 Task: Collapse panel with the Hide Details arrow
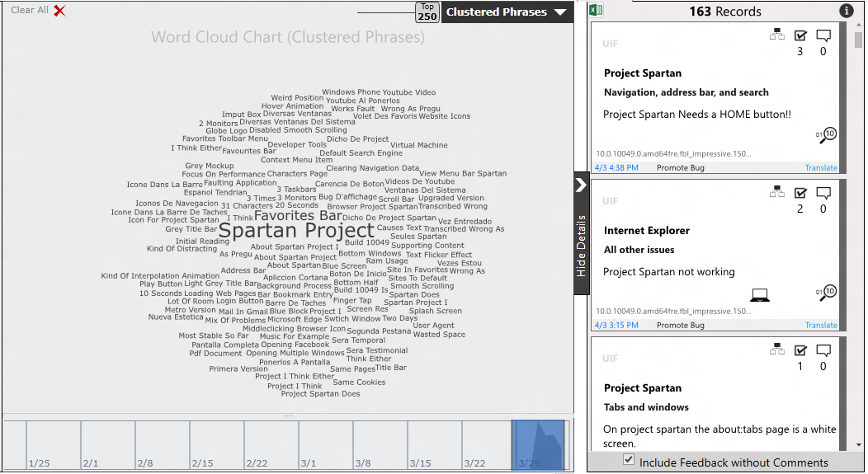(x=581, y=185)
